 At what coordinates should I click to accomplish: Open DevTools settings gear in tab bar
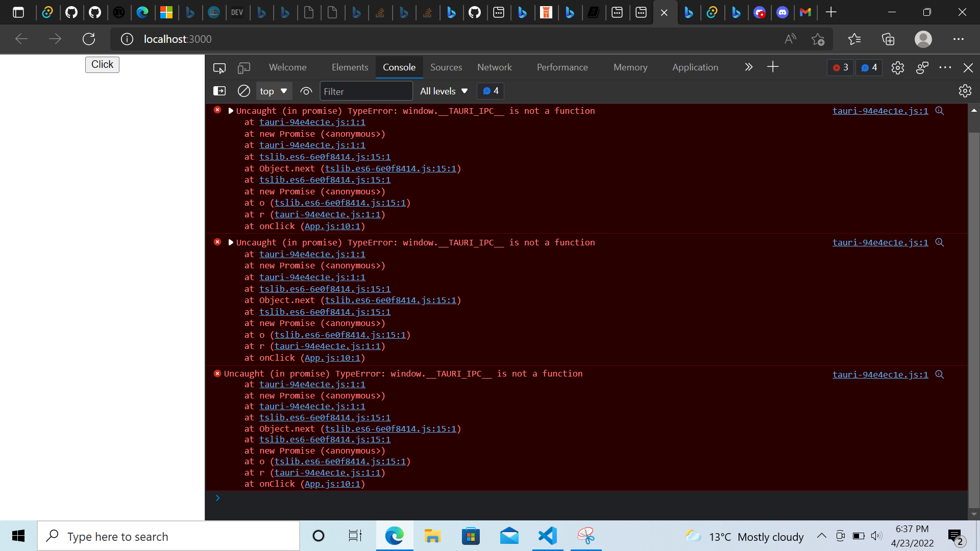pyautogui.click(x=897, y=68)
